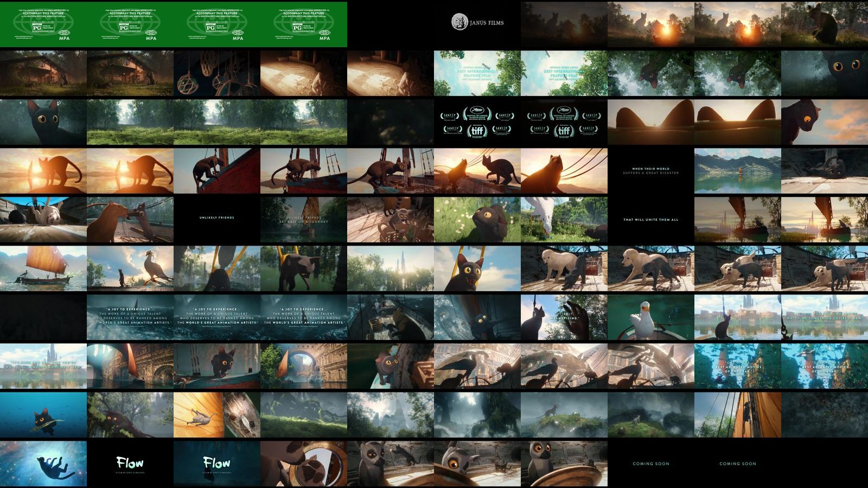Select the lemur sitting on wooden deck frame
Screen dimensions: 868x488
391,220
